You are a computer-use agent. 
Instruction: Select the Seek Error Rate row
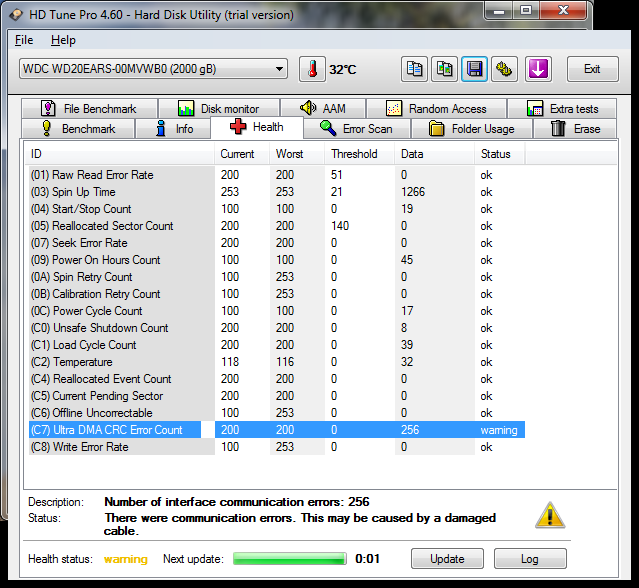click(277, 243)
